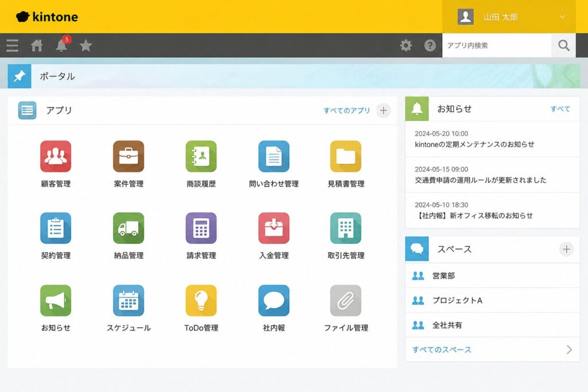
Task: Click the スペース panel chat icon
Action: (417, 249)
